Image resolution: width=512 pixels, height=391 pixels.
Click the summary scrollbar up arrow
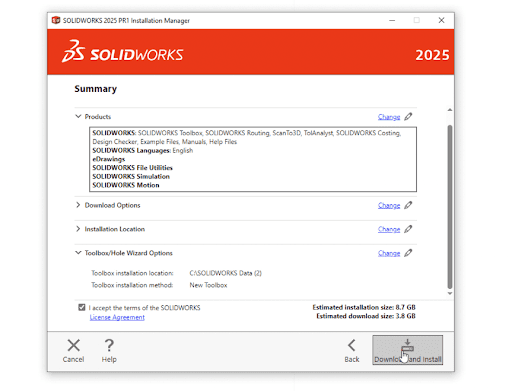point(450,110)
